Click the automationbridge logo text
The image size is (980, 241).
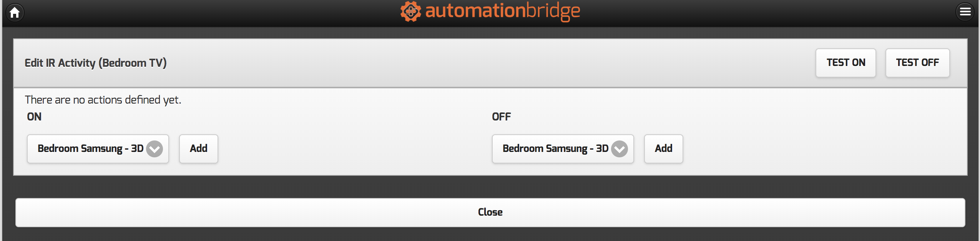point(502,11)
